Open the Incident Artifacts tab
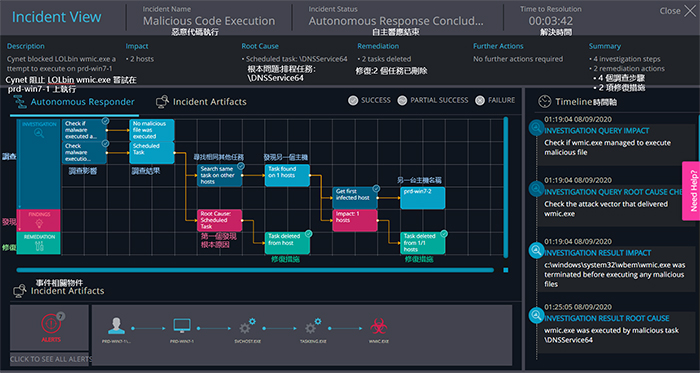Image resolution: width=700 pixels, height=373 pixels. coord(201,102)
